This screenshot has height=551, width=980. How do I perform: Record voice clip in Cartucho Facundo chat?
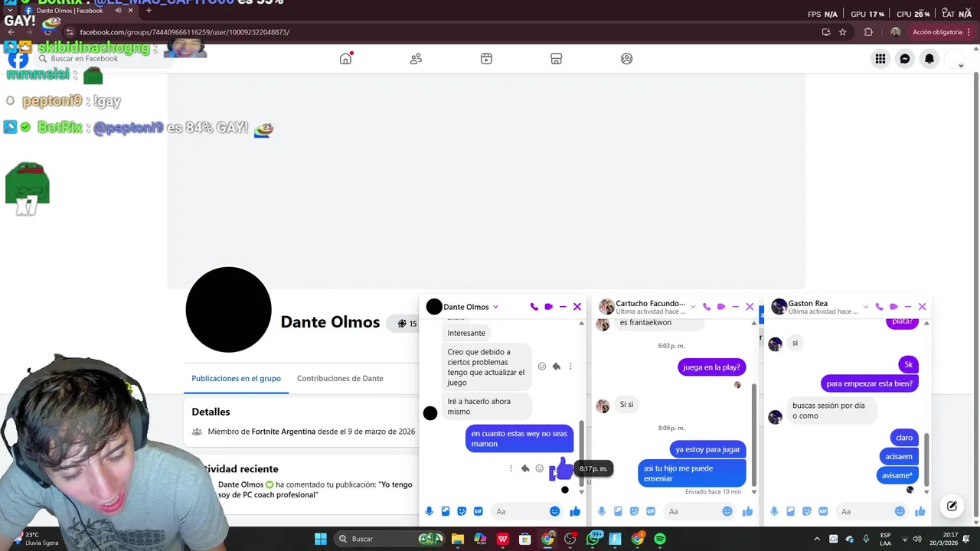(x=602, y=511)
